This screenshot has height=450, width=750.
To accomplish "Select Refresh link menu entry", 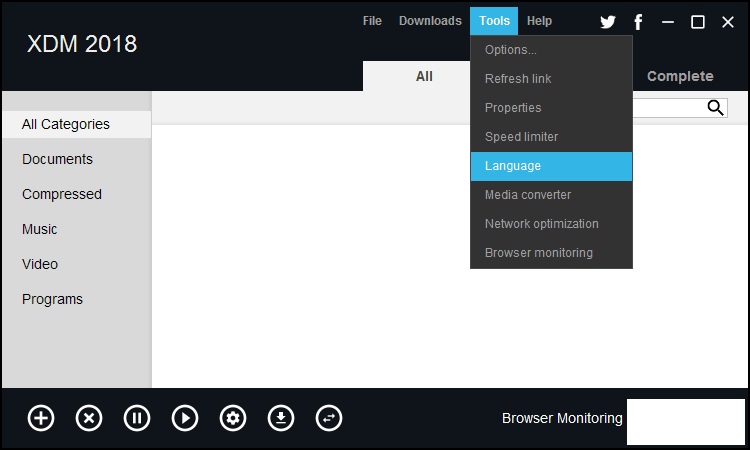I will pos(551,79).
